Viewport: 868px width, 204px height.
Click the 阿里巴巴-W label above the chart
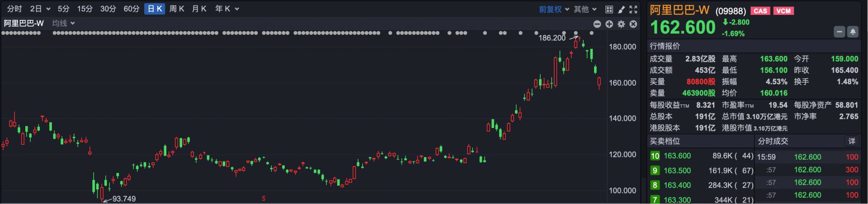(x=24, y=23)
